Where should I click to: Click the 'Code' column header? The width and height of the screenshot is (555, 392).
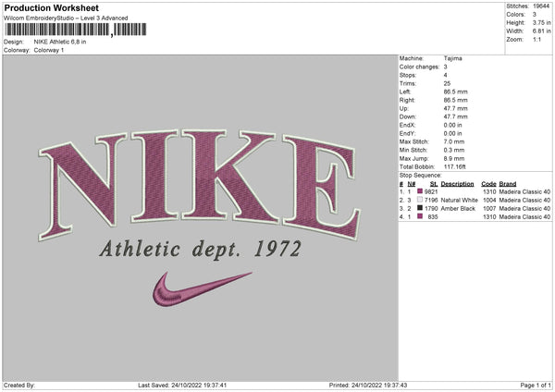[x=488, y=184]
